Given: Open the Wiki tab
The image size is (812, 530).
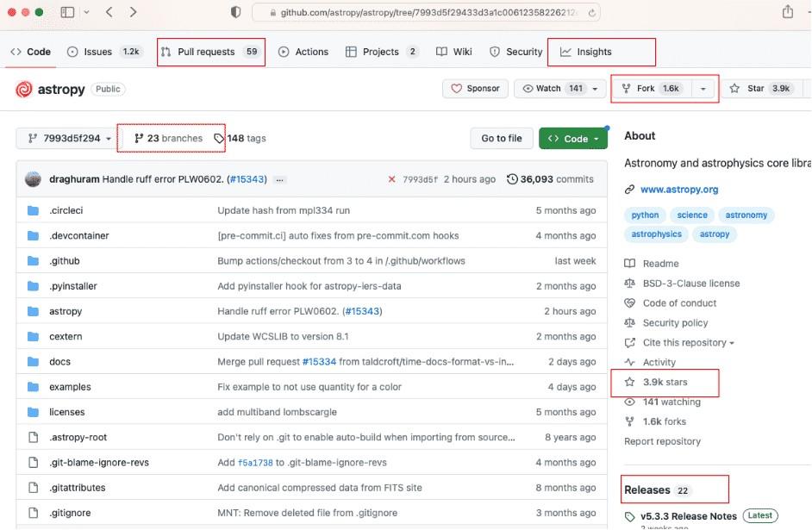Looking at the screenshot, I should [x=454, y=52].
